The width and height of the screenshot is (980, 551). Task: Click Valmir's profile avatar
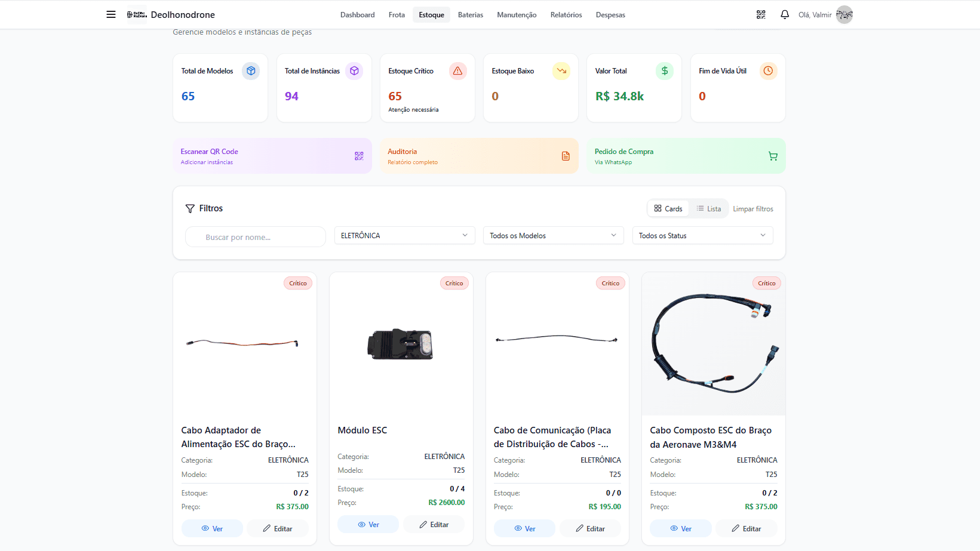click(844, 14)
